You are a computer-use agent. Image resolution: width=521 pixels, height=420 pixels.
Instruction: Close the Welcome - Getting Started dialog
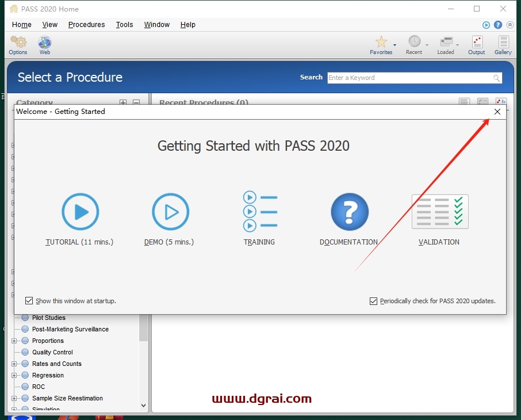[x=497, y=112]
